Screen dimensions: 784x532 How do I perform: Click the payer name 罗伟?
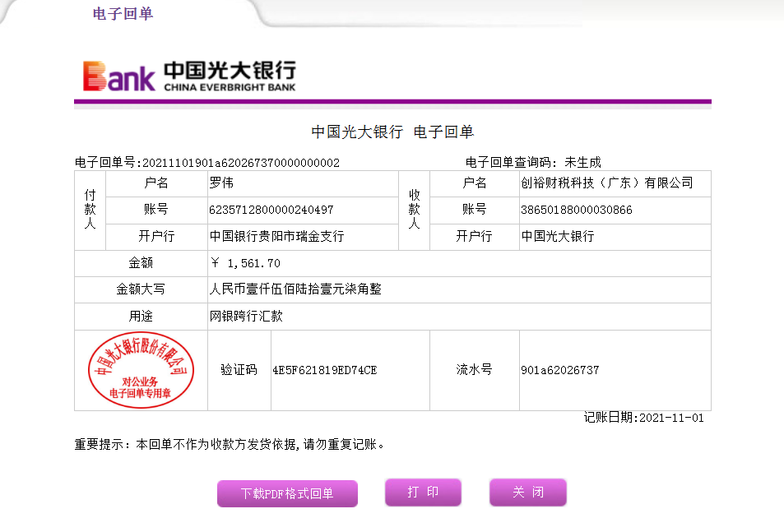(222, 183)
